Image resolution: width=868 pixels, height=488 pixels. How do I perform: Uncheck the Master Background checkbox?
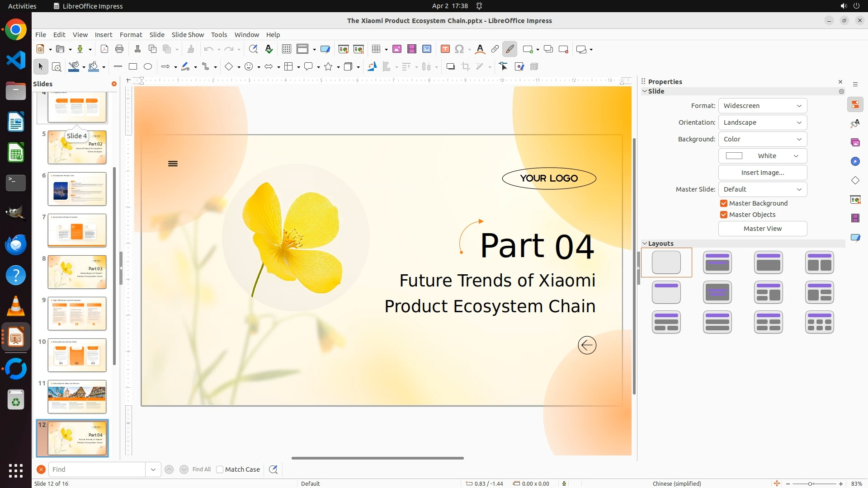coord(724,203)
